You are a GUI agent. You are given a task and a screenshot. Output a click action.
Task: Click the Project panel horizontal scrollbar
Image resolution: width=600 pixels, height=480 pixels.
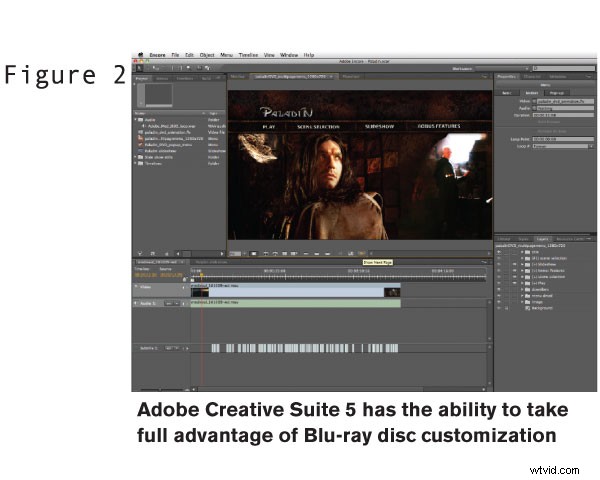199,253
